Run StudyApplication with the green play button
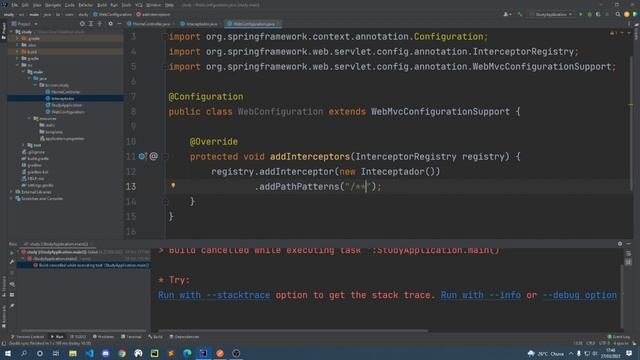This screenshot has width=640, height=360. 581,14
